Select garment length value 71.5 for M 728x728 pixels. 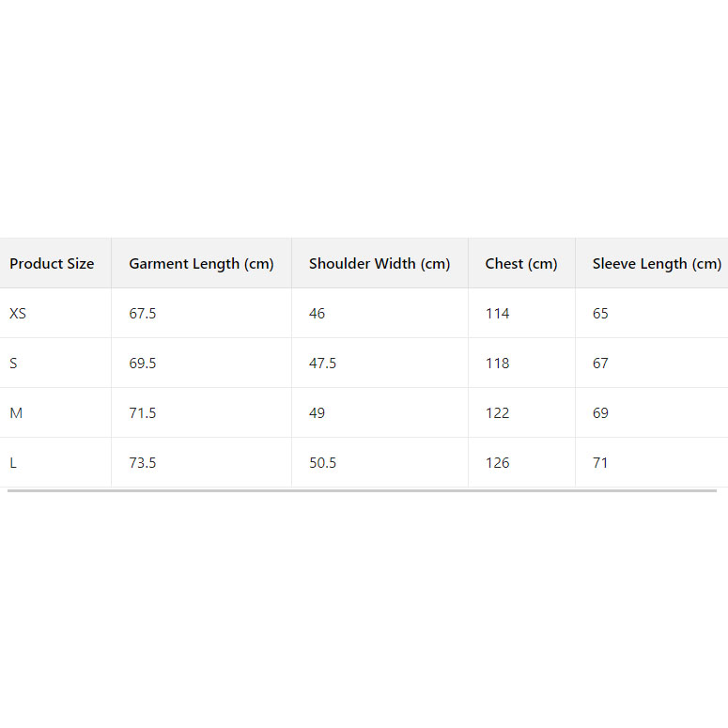point(143,413)
